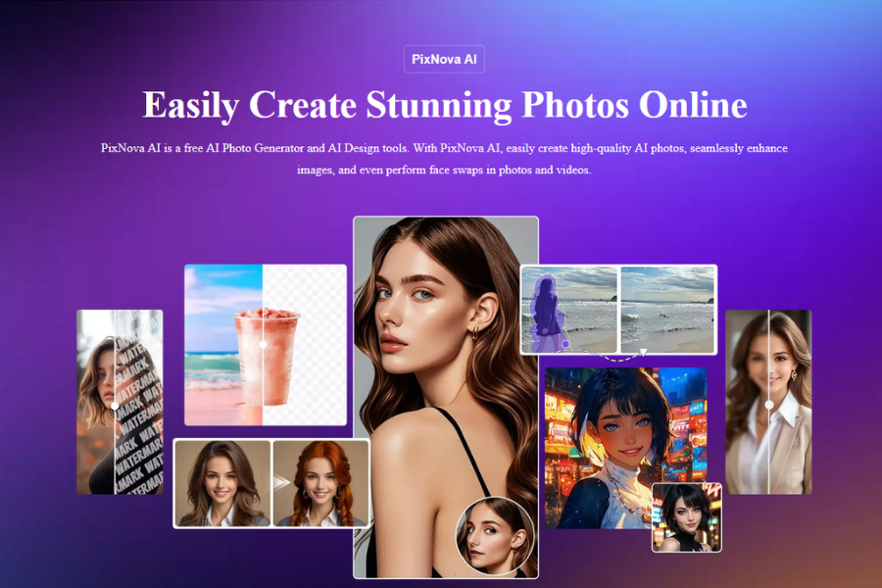The height and width of the screenshot is (588, 882).
Task: Open the red-haired woman photo
Action: tap(320, 483)
